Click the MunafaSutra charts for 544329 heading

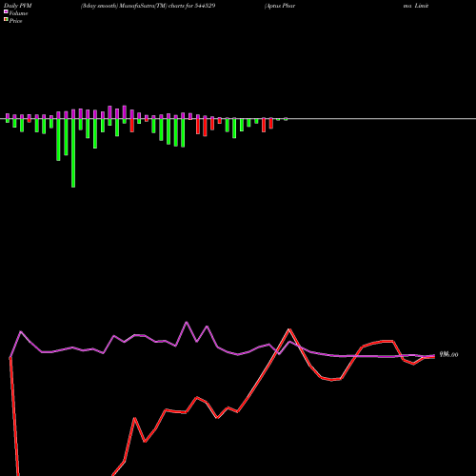point(149,6)
